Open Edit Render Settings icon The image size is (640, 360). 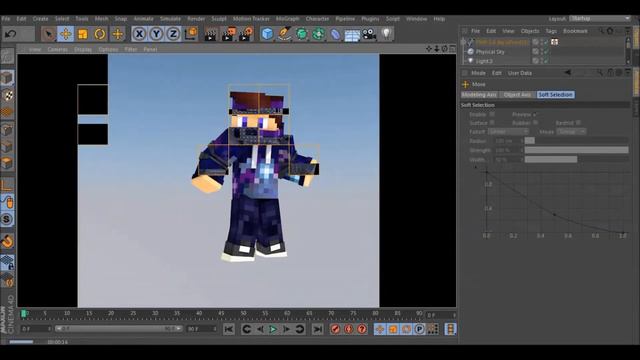246,34
